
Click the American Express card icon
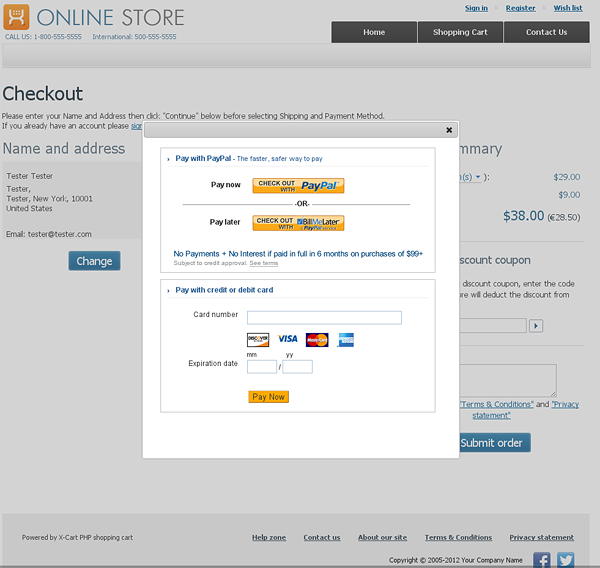tap(346, 340)
